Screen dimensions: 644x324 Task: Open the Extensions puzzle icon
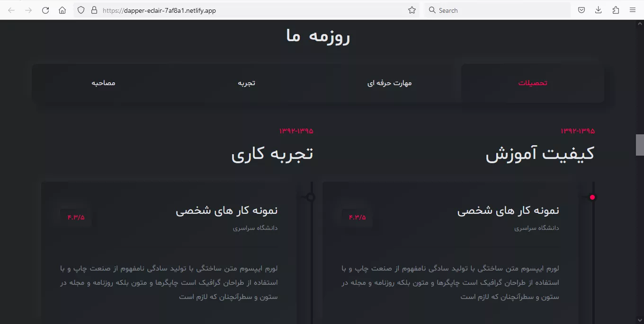click(616, 10)
